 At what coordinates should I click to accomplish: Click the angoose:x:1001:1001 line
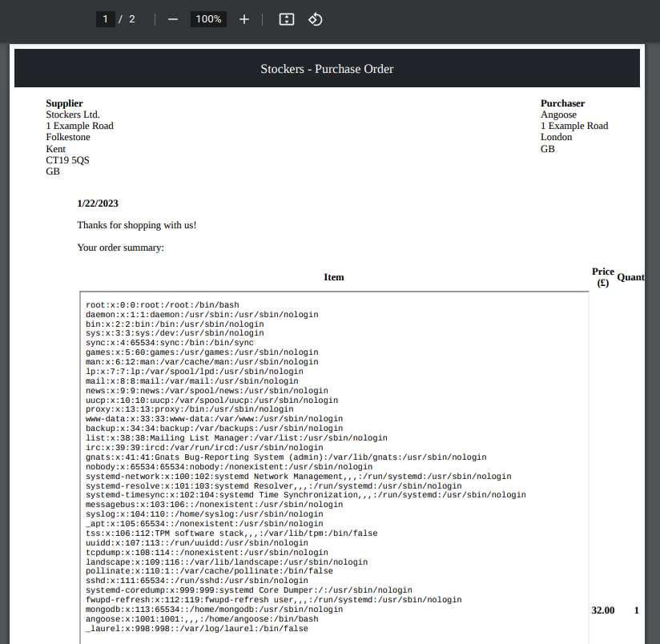click(202, 619)
